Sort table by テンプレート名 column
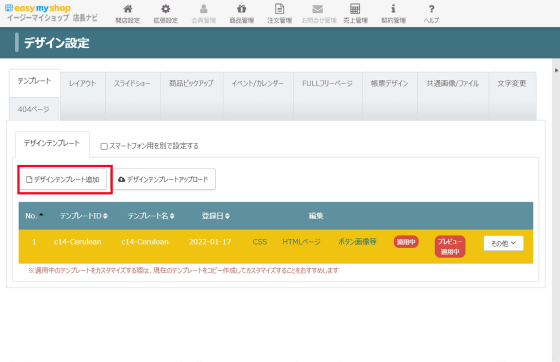The image size is (560, 362). point(151,216)
